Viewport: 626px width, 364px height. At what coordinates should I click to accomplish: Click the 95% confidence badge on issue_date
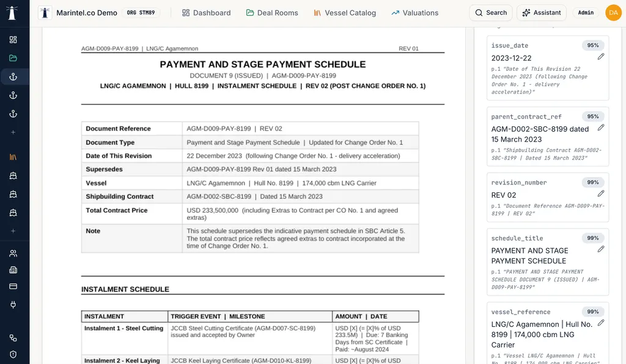click(x=593, y=45)
